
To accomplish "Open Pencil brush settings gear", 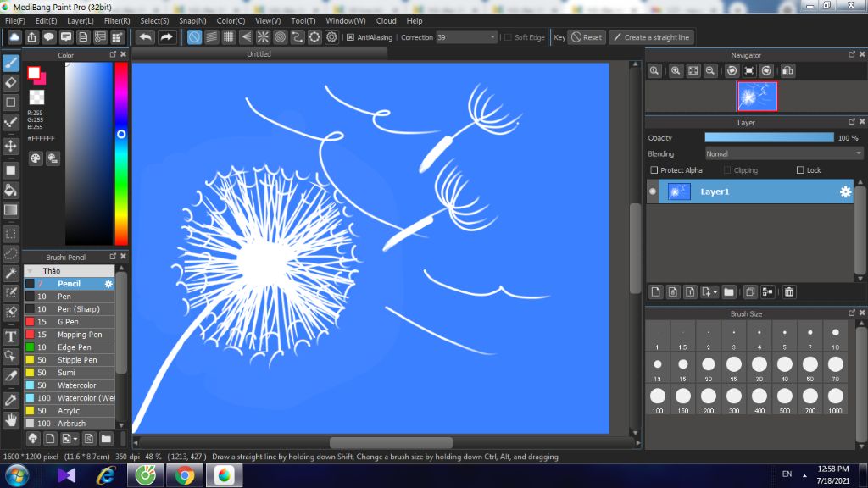I will [108, 284].
